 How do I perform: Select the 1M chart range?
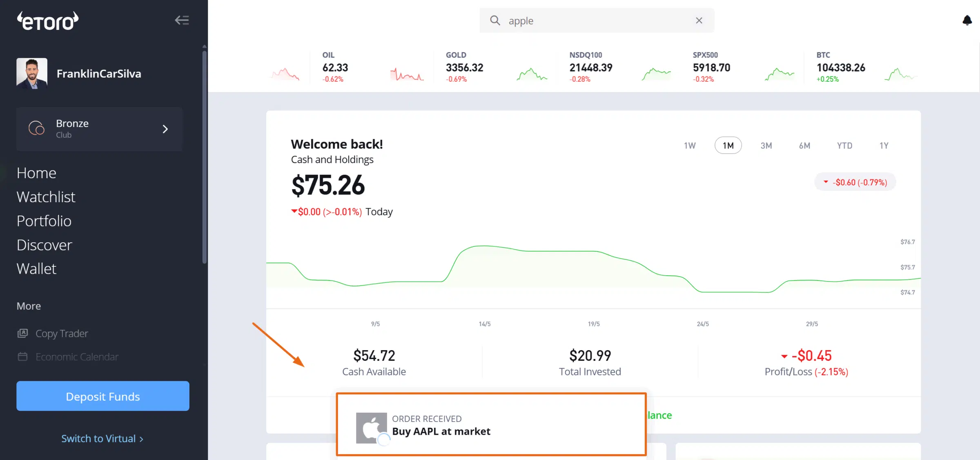point(728,145)
